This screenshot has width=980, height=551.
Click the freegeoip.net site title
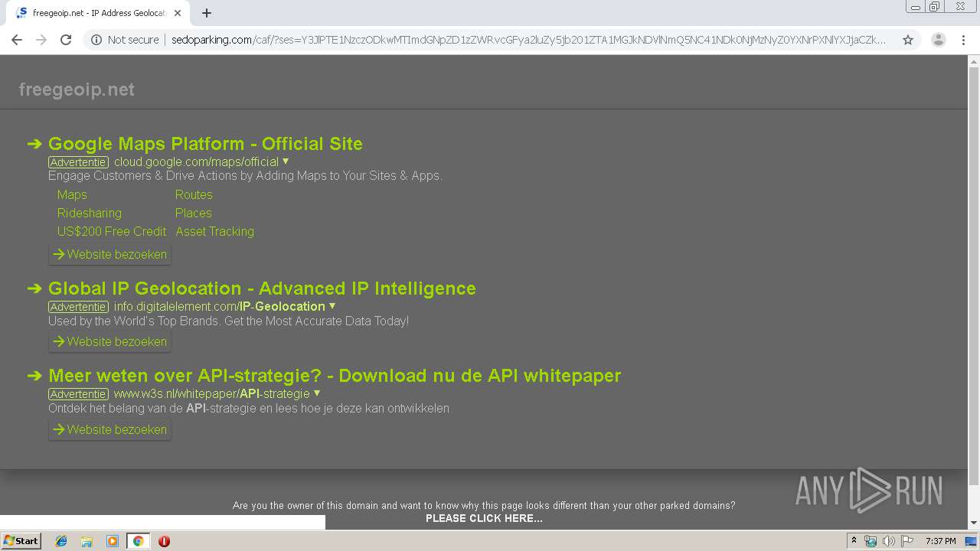coord(77,90)
